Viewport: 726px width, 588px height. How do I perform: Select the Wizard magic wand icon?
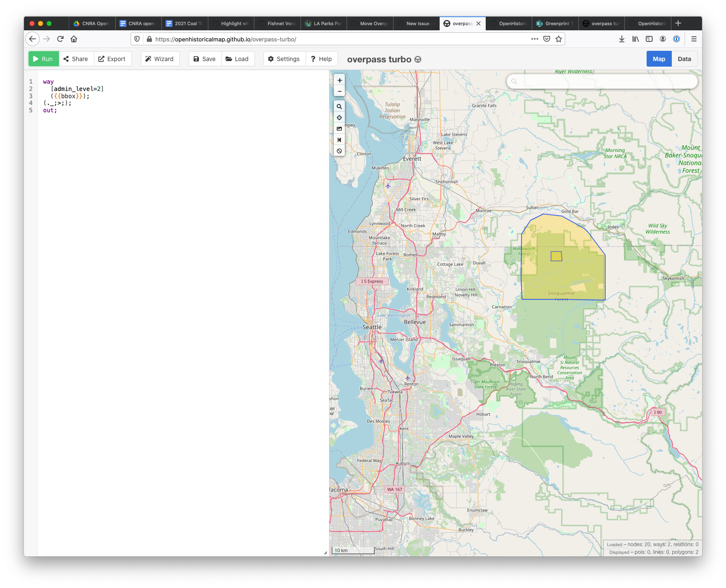tap(149, 59)
